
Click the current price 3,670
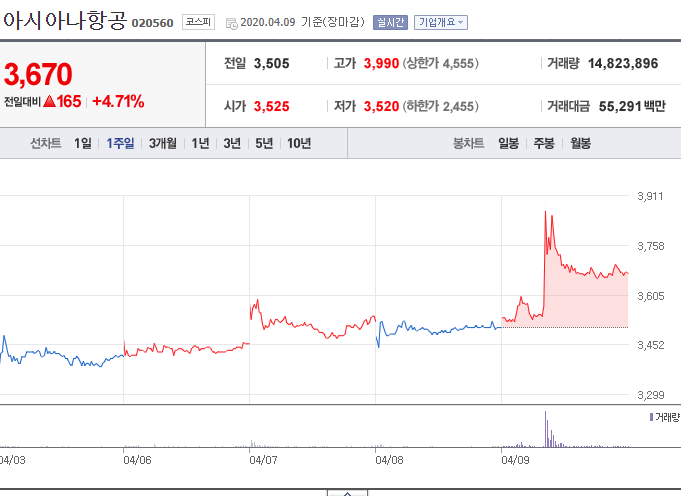tap(38, 74)
